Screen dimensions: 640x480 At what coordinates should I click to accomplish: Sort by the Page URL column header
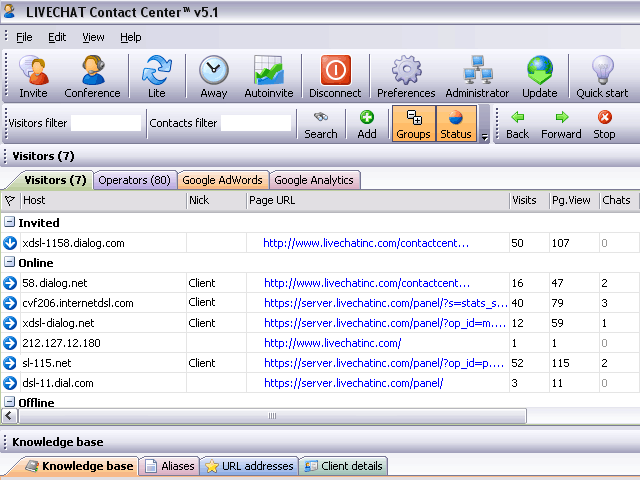click(378, 200)
